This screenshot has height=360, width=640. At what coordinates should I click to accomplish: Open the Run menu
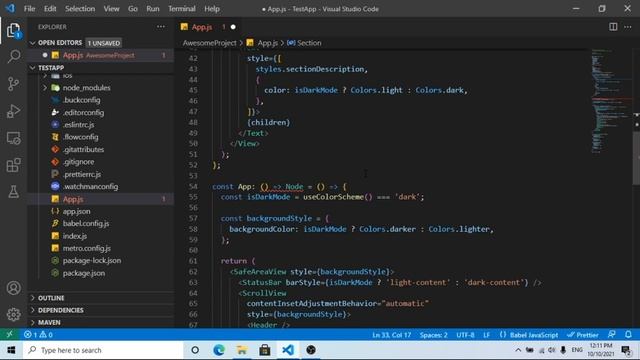(x=153, y=9)
